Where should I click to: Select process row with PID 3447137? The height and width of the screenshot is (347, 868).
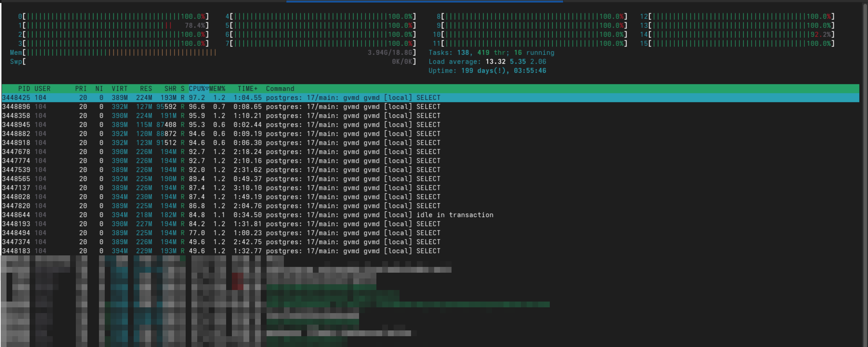(x=430, y=188)
